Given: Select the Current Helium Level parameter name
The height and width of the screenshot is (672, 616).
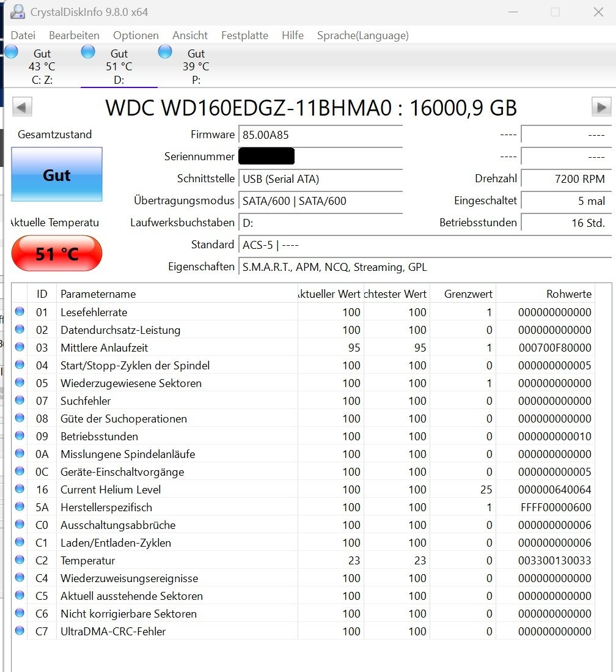Looking at the screenshot, I should point(111,489).
